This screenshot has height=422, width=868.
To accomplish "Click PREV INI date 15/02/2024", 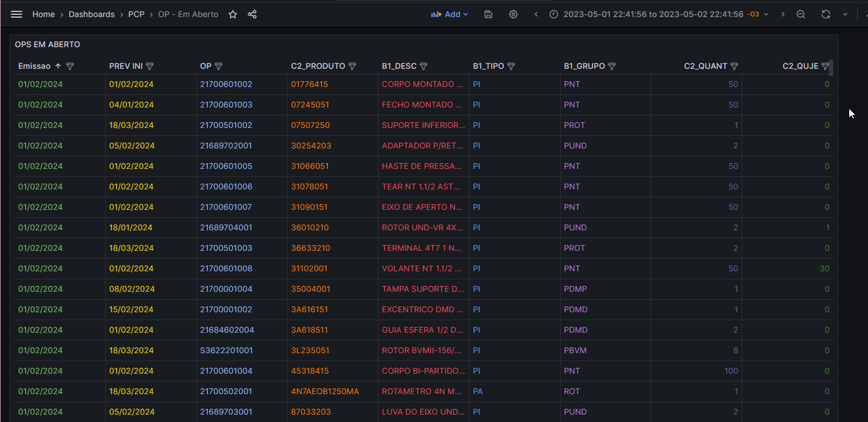I will (131, 309).
